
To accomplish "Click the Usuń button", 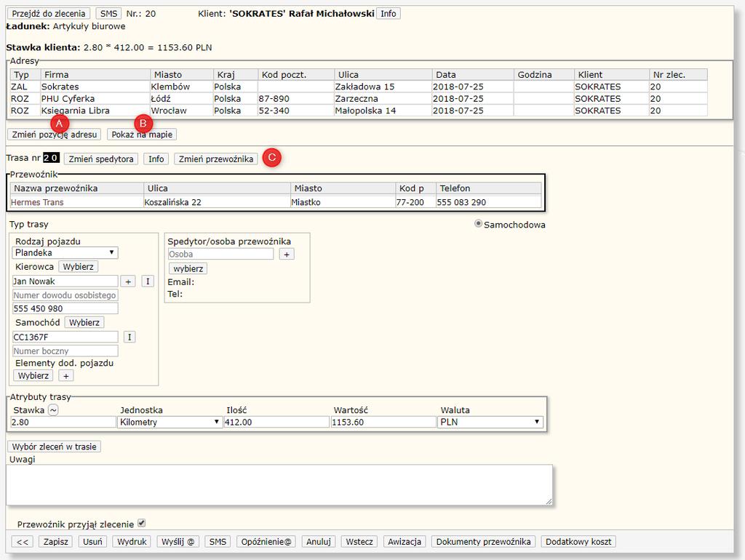I will click(x=92, y=542).
